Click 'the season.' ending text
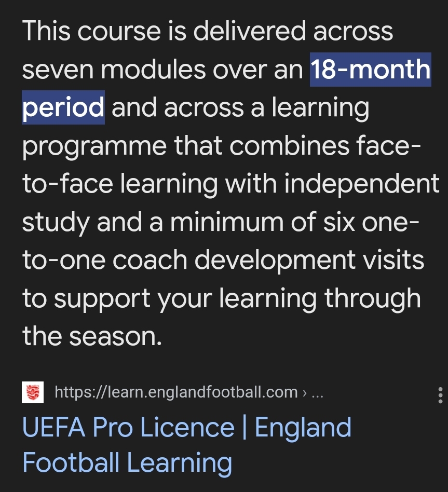The width and height of the screenshot is (448, 492). click(92, 336)
